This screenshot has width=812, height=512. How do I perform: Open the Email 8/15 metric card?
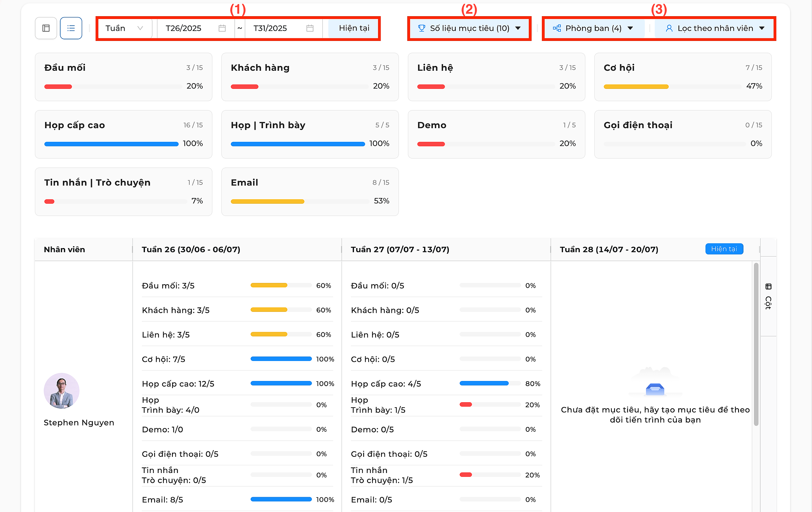[310, 192]
